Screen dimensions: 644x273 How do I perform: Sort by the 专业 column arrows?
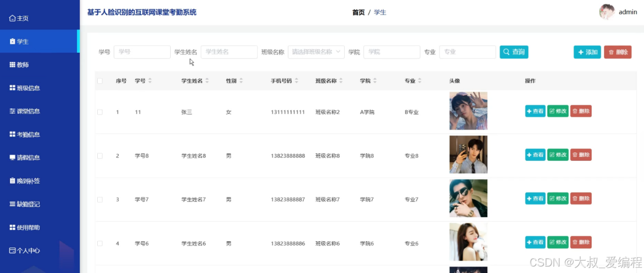419,81
